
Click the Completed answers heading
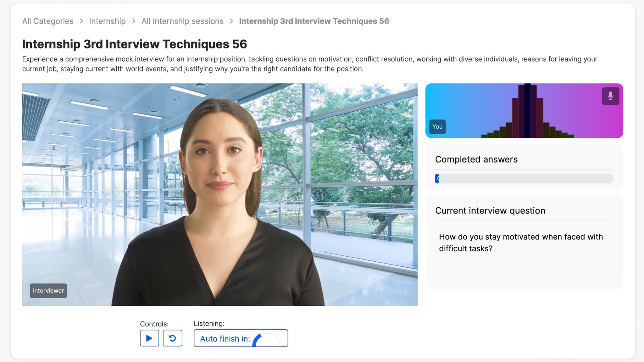point(476,159)
